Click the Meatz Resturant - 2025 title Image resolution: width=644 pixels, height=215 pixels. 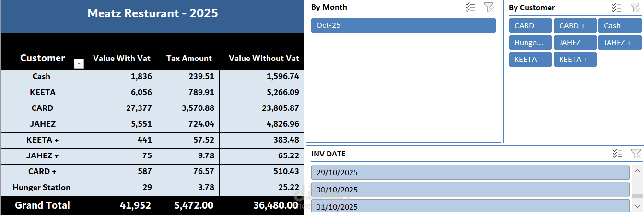(x=152, y=13)
